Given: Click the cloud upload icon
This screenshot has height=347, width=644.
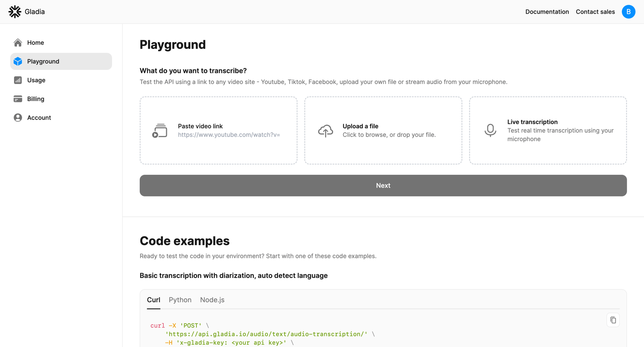Looking at the screenshot, I should pyautogui.click(x=325, y=130).
